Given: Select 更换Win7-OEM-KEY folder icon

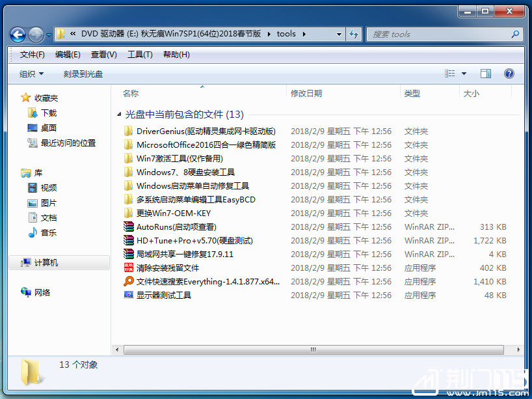Looking at the screenshot, I should click(128, 213).
